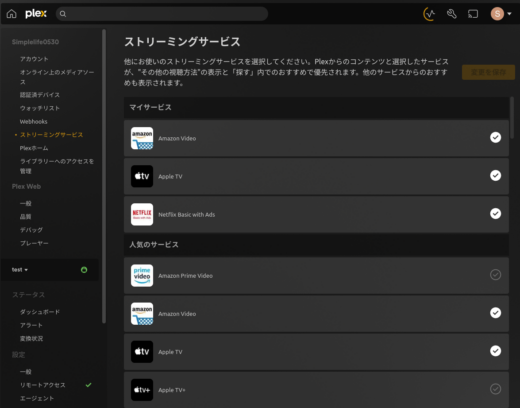Click the Netflix Basic with Ads logo
Image resolution: width=520 pixels, height=408 pixels.
[x=142, y=214]
